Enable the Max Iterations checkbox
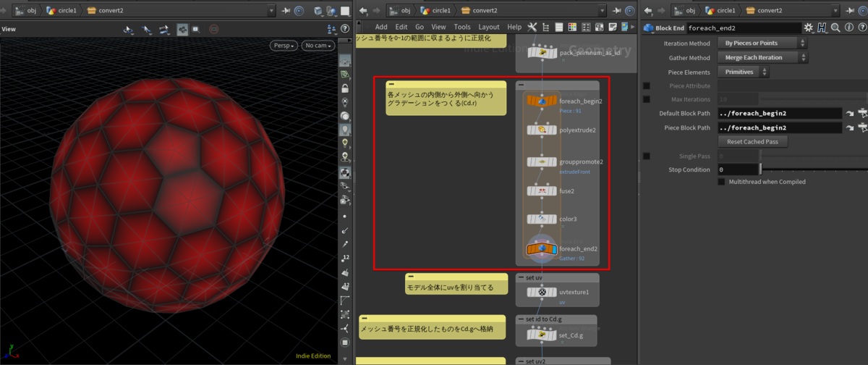 [x=647, y=99]
